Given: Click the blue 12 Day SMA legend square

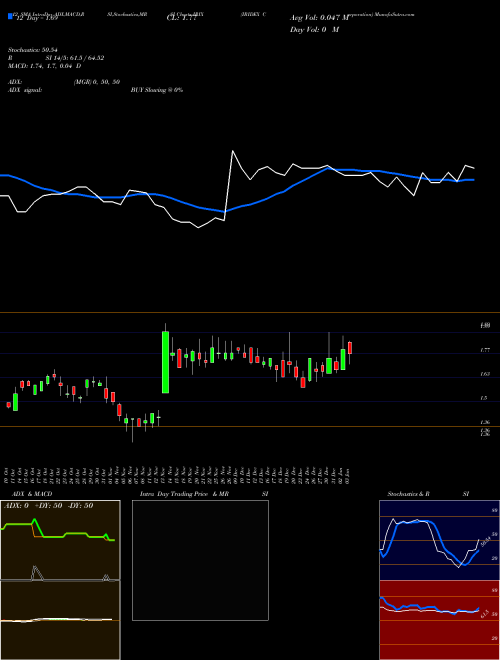Looking at the screenshot, I should [11, 16].
